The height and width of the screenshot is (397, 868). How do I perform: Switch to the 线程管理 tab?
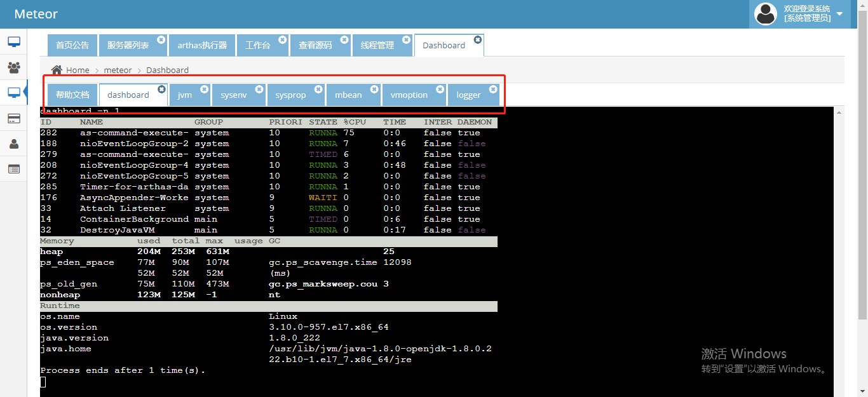[378, 44]
